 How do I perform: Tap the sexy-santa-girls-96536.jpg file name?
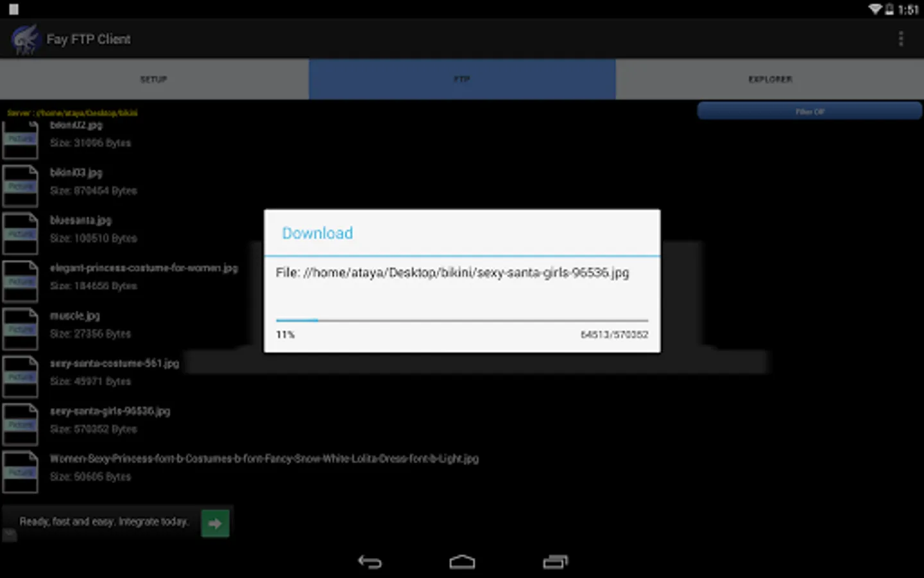coord(110,411)
